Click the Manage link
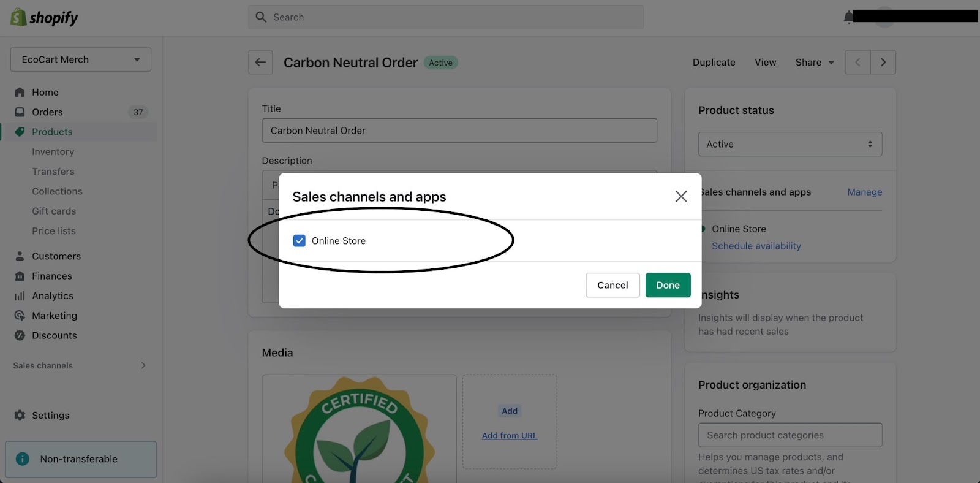The image size is (980, 483). click(865, 192)
